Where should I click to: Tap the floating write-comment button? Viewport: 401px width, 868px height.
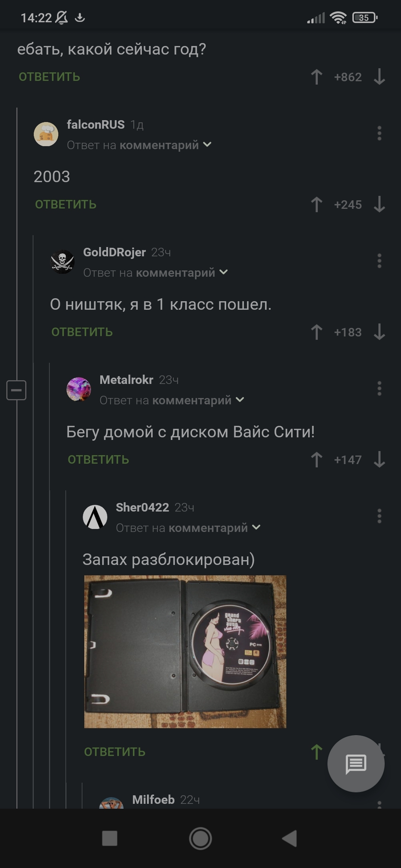pyautogui.click(x=356, y=764)
